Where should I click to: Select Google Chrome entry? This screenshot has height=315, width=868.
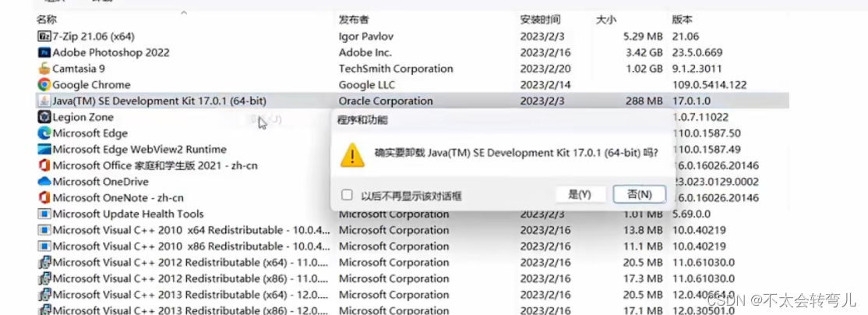tap(91, 85)
